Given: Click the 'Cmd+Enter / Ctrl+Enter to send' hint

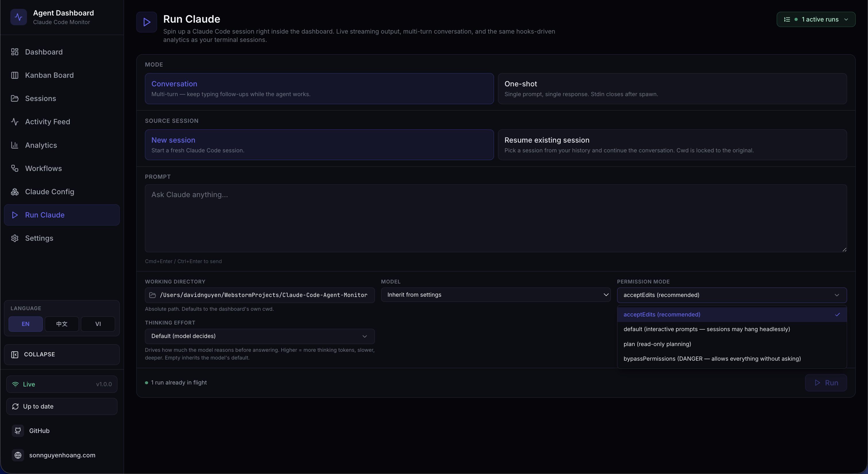Looking at the screenshot, I should pos(183,261).
